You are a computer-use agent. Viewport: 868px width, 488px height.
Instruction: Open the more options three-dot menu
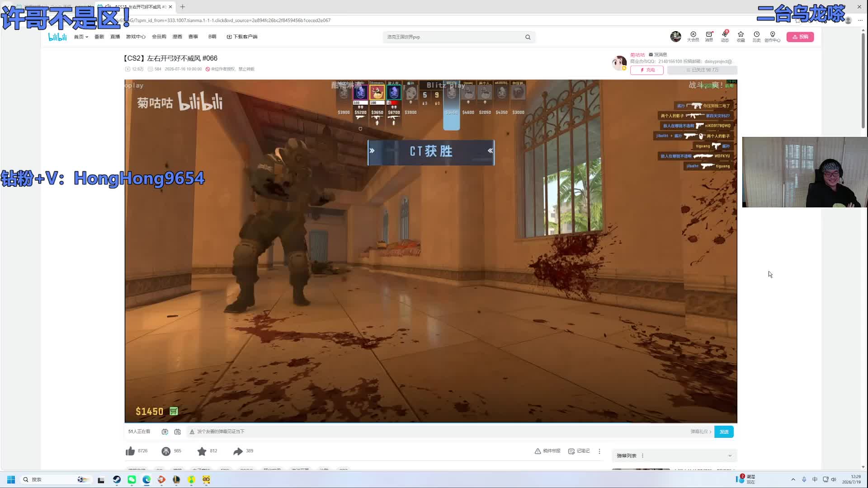coord(599,451)
